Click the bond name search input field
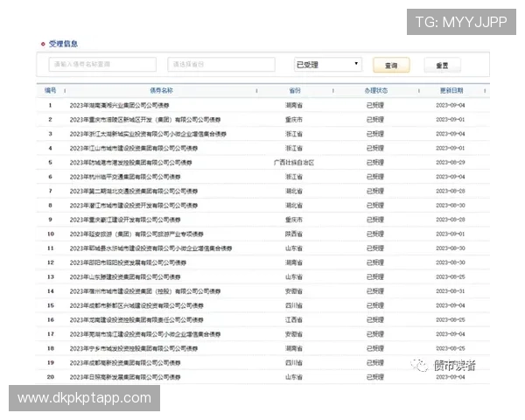Screen dimensions: 525x420 [x=102, y=64]
